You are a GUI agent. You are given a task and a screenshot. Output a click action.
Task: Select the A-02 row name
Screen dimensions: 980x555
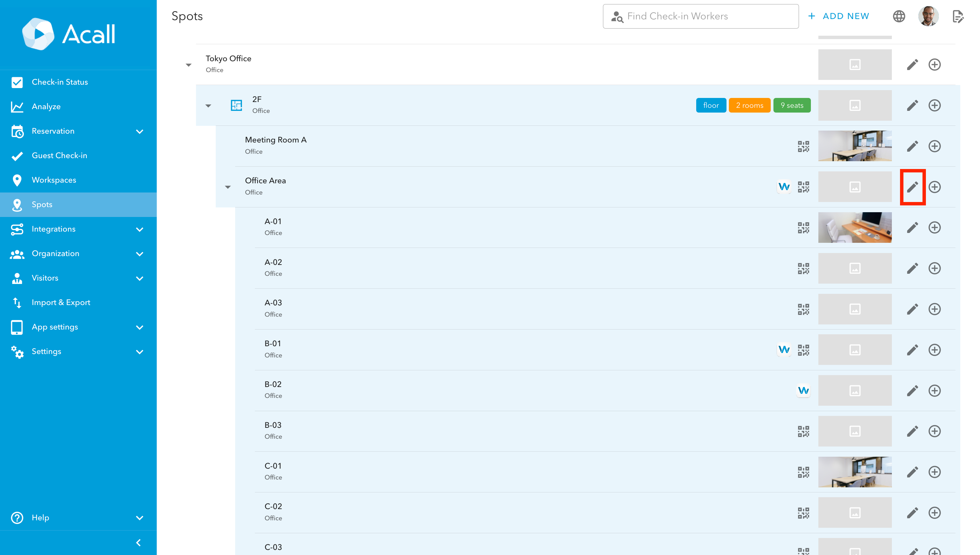tap(273, 262)
